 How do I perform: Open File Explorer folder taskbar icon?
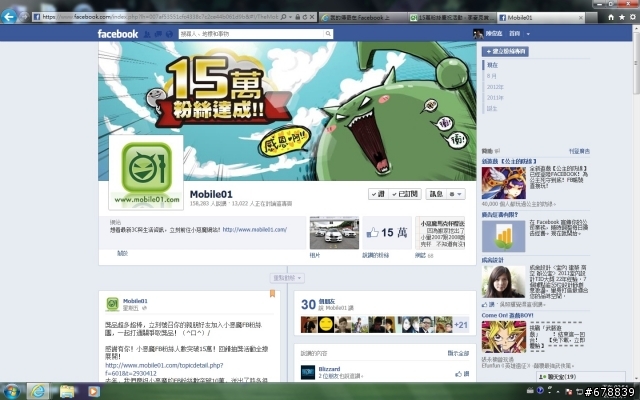coord(67,391)
